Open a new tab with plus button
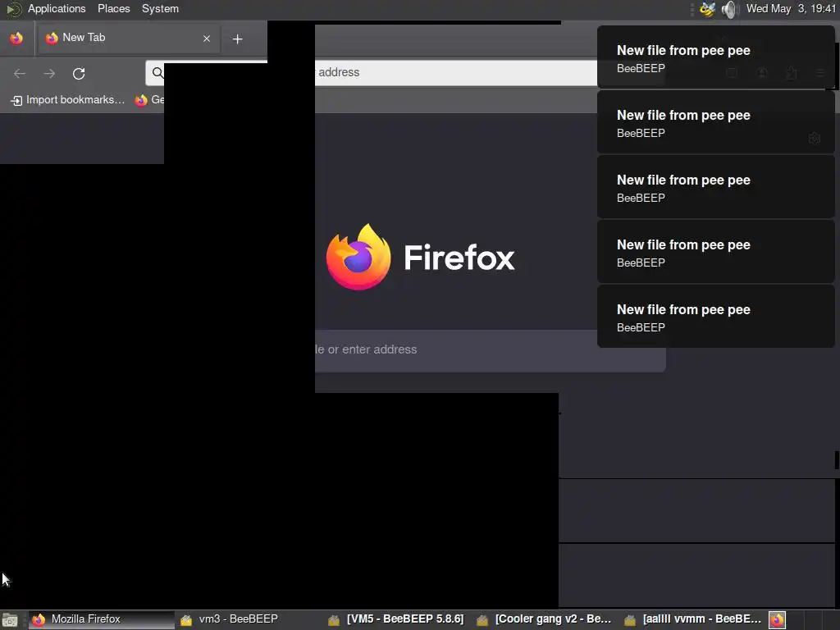 tap(237, 39)
